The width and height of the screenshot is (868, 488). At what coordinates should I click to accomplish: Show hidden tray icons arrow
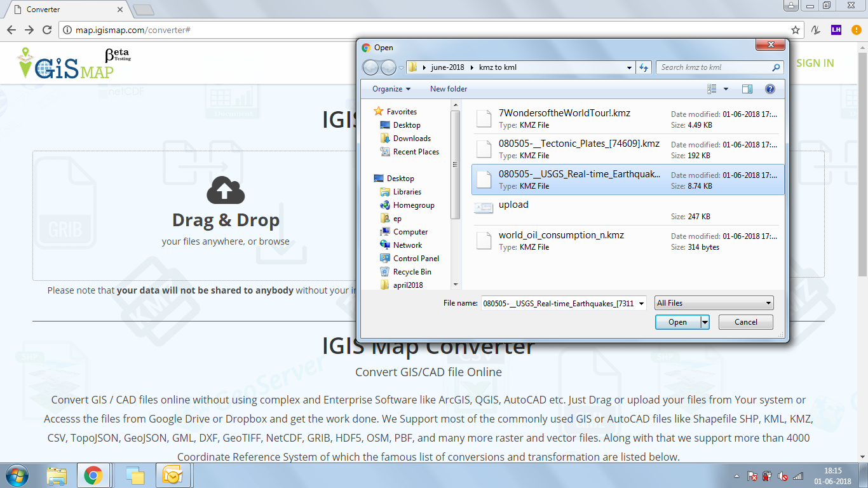click(736, 476)
